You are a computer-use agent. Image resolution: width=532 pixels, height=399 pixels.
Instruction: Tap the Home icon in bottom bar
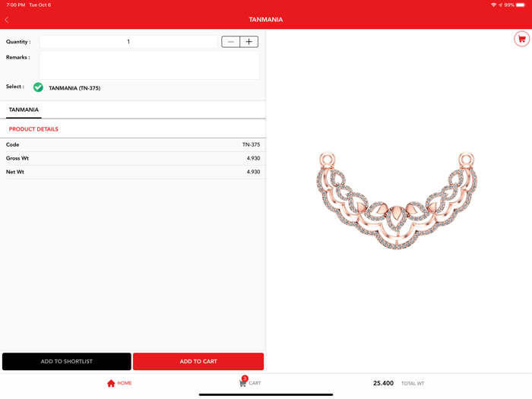point(111,383)
